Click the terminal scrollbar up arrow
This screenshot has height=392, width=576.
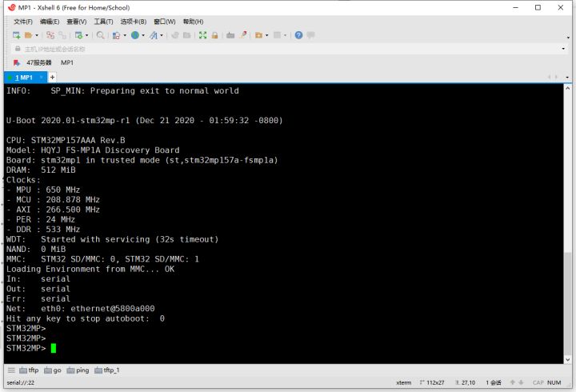[x=567, y=88]
